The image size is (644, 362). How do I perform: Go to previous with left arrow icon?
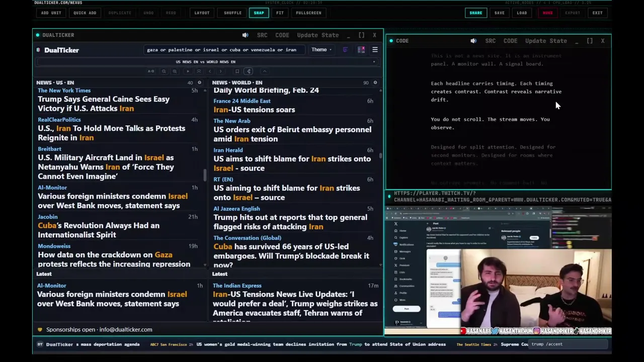click(210, 71)
